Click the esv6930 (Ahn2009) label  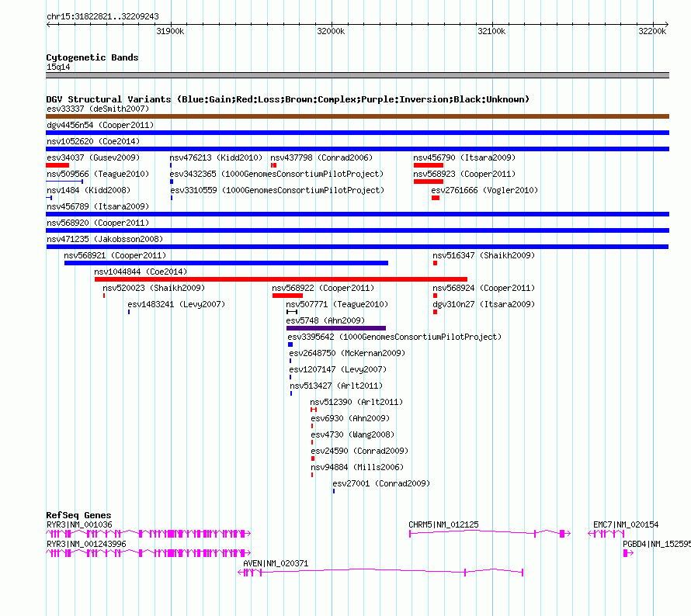tap(350, 418)
